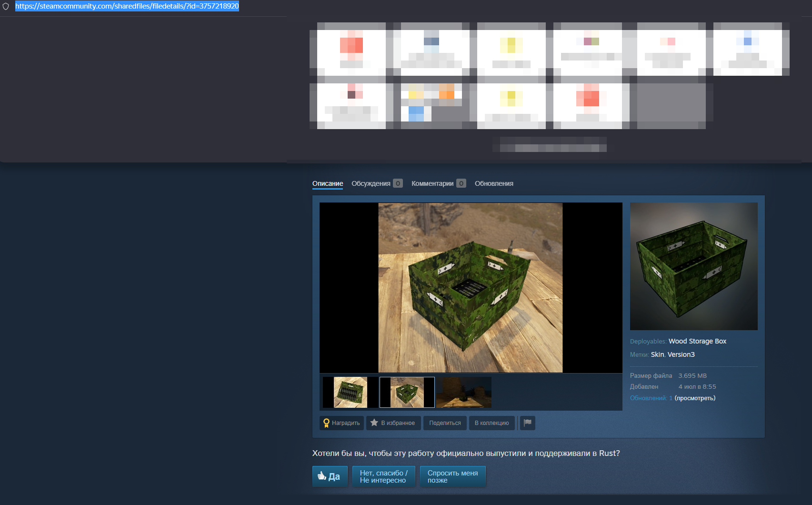Click the award ribbon icon on Наградить
The width and height of the screenshot is (812, 505).
point(326,423)
